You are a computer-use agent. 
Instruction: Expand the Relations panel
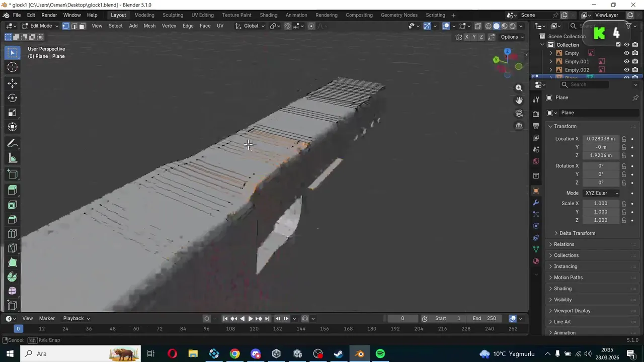point(564,244)
